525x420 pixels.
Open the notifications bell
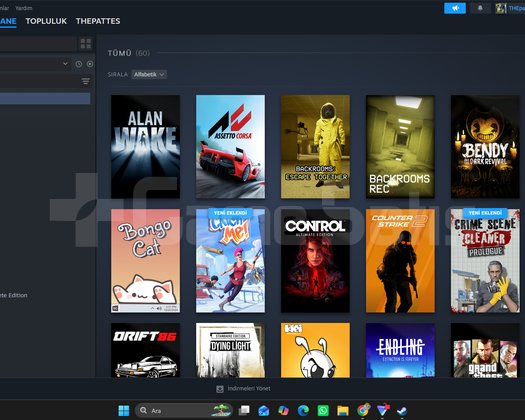click(480, 8)
